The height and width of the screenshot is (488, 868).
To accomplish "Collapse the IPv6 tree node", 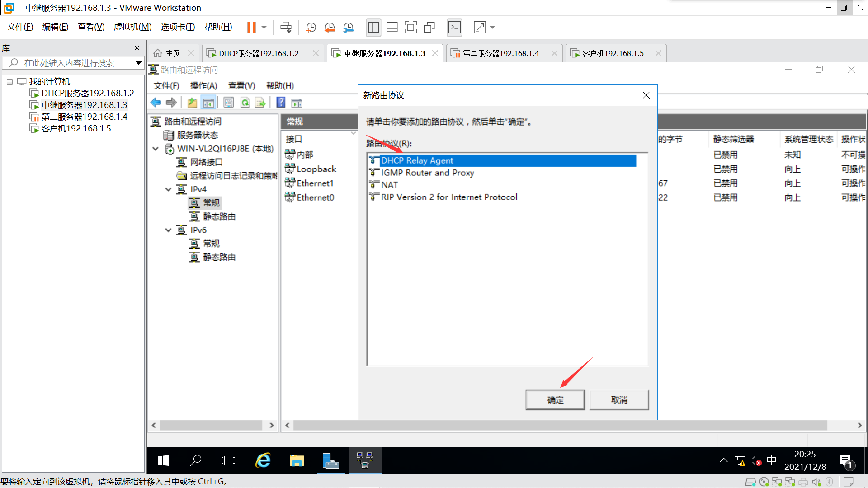I will [168, 230].
